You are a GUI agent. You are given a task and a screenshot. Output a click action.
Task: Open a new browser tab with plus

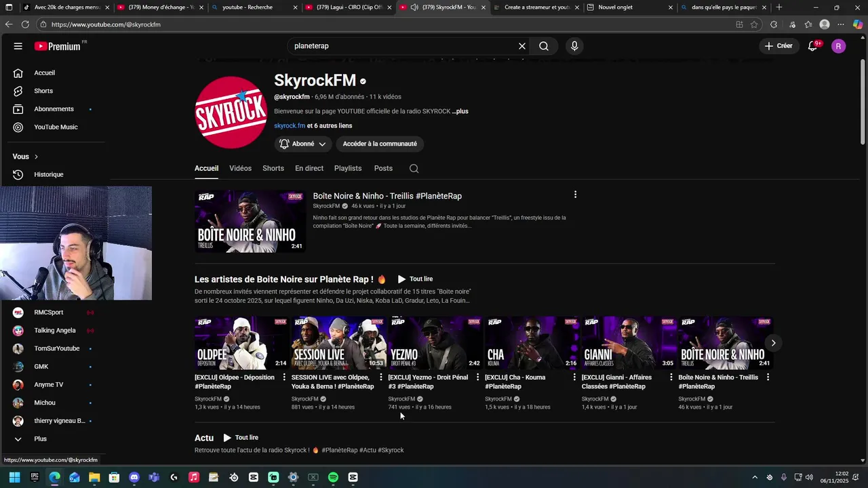[x=778, y=7]
